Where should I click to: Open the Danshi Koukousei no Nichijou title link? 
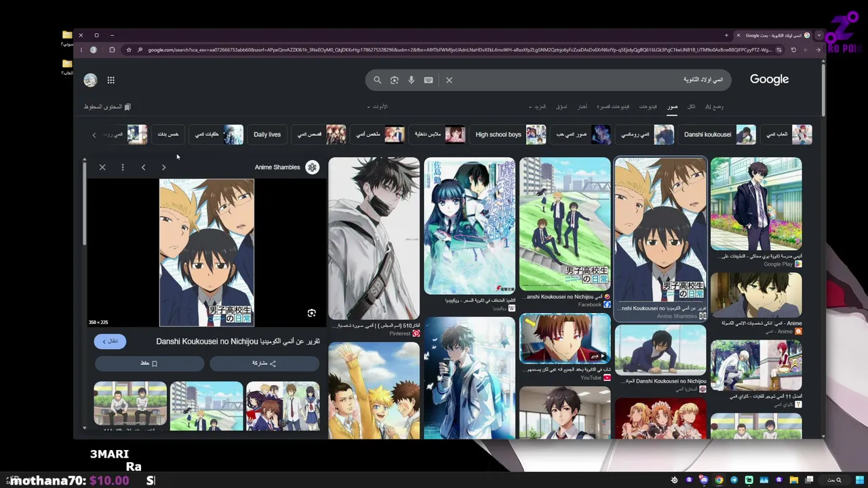coord(238,341)
